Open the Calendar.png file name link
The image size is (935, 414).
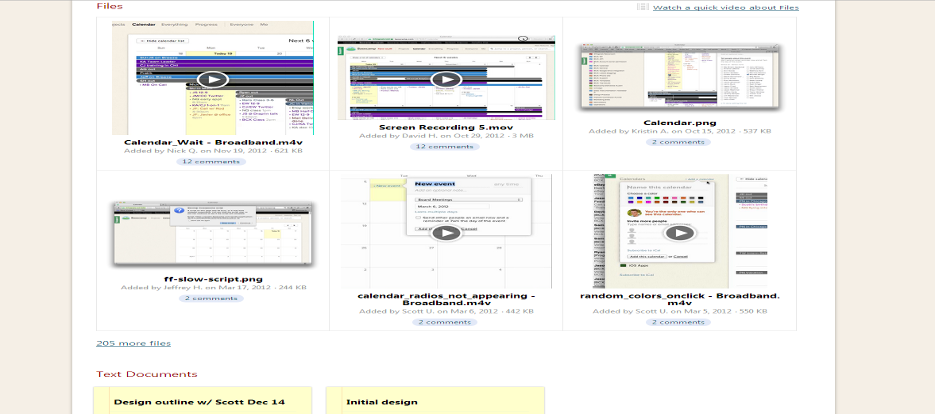point(680,123)
